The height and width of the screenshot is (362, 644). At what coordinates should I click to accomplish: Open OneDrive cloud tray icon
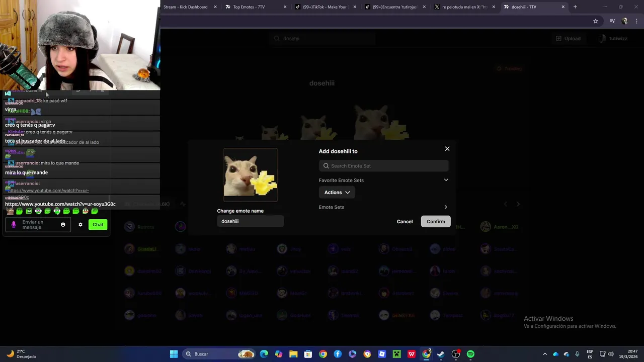(x=555, y=354)
